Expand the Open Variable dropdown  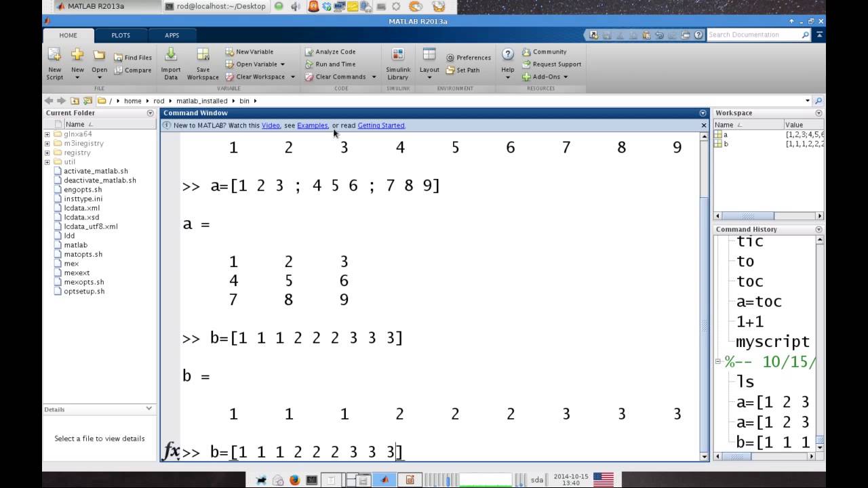click(282, 64)
